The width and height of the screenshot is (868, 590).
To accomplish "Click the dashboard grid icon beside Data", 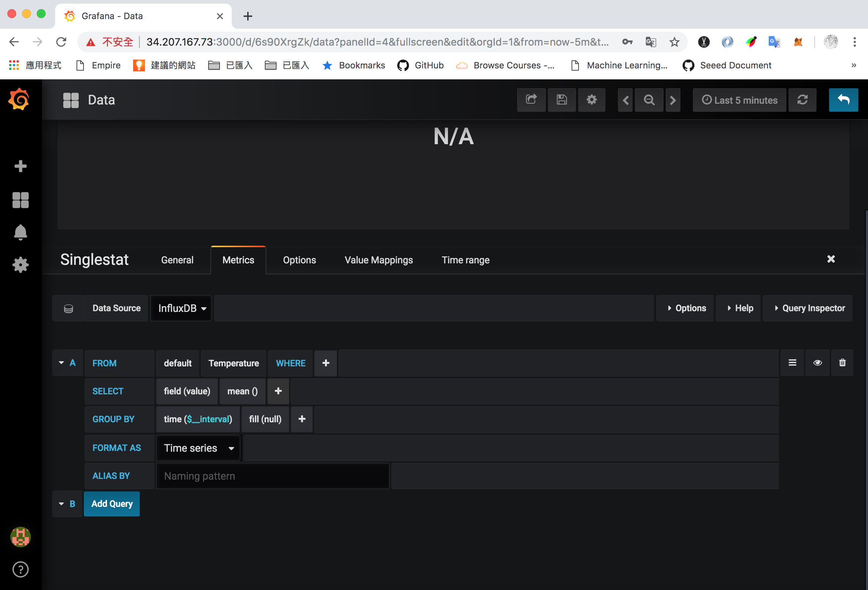I will [71, 100].
